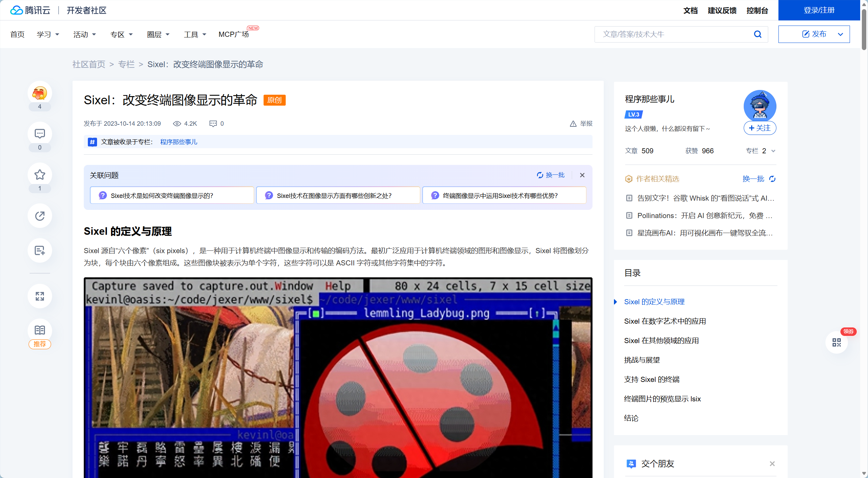Click the QR code floating icon
Viewport: 868px width, 478px height.
point(836,342)
